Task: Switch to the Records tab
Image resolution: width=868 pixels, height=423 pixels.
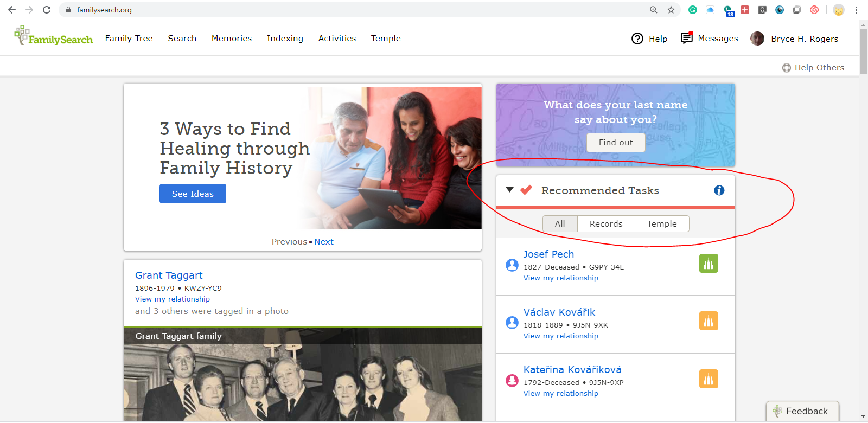Action: coord(606,224)
